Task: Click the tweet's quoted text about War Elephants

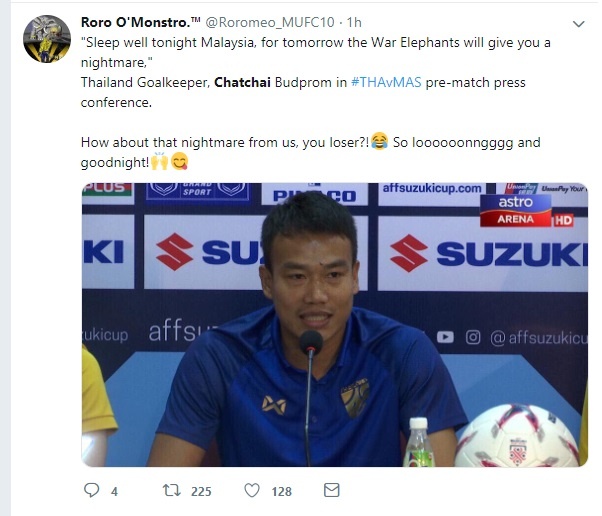Action: click(316, 52)
